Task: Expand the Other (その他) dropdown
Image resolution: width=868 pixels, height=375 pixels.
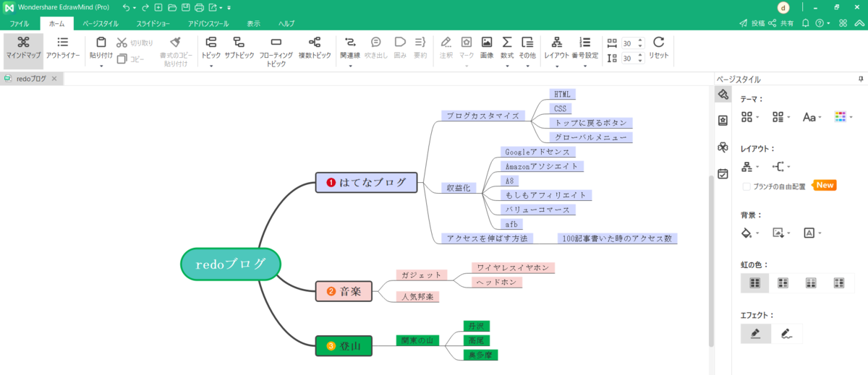Action: (527, 65)
